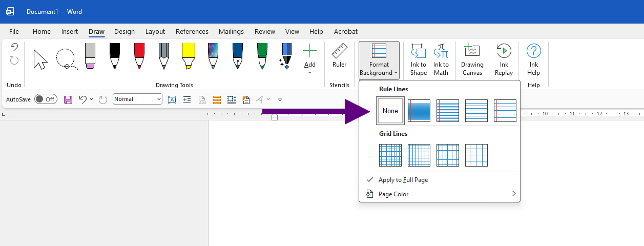Select the galaxy ink pen

pos(213,56)
